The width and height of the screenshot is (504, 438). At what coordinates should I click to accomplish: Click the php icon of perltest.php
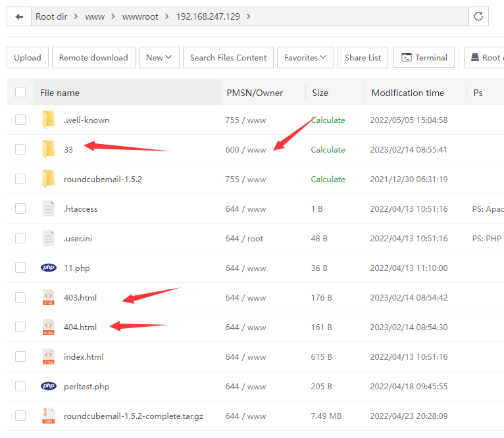49,386
